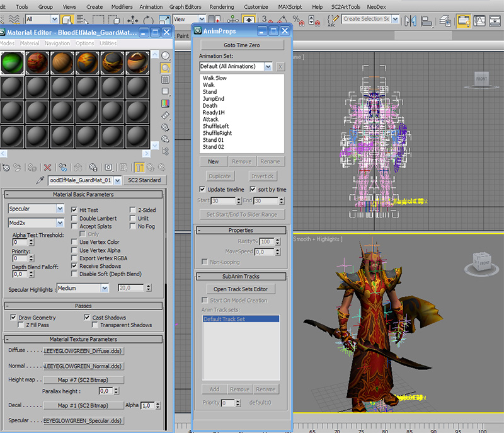Open the SC2ArtTools menu
This screenshot has width=504, height=433.
click(345, 7)
